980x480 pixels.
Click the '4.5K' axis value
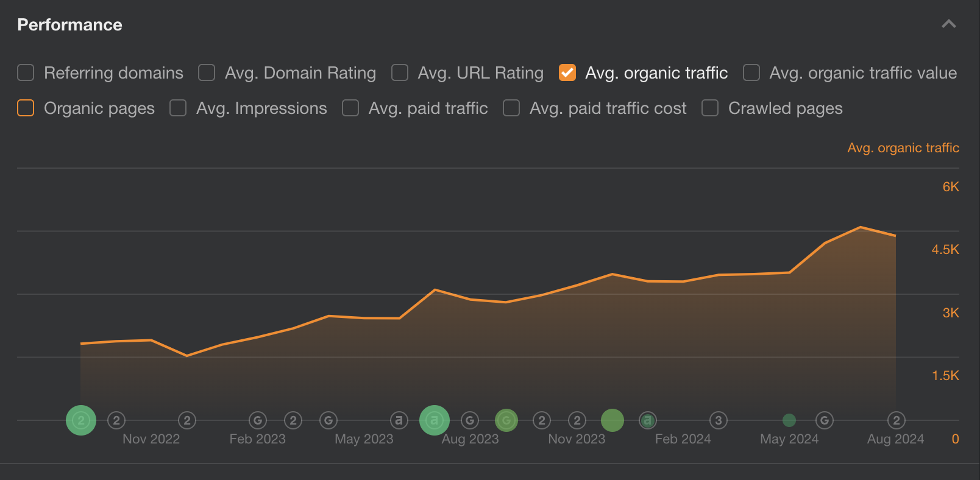click(945, 250)
